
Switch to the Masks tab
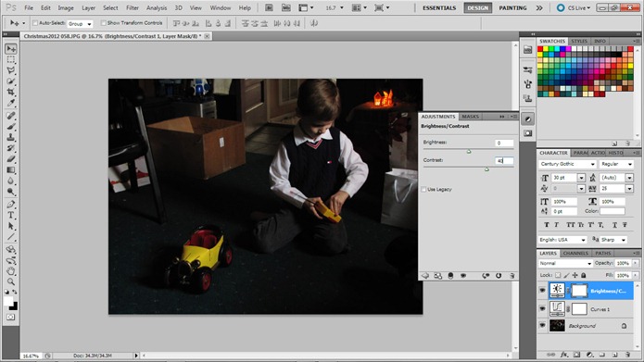pyautogui.click(x=471, y=117)
